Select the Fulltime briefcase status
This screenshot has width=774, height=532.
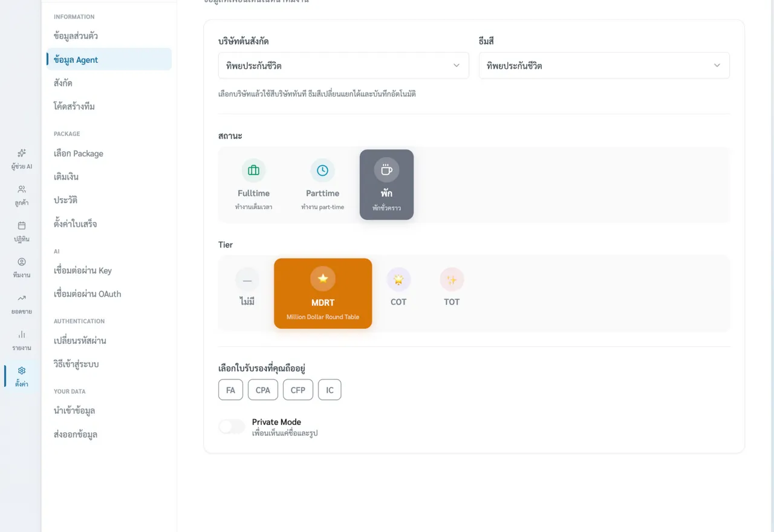(x=253, y=185)
